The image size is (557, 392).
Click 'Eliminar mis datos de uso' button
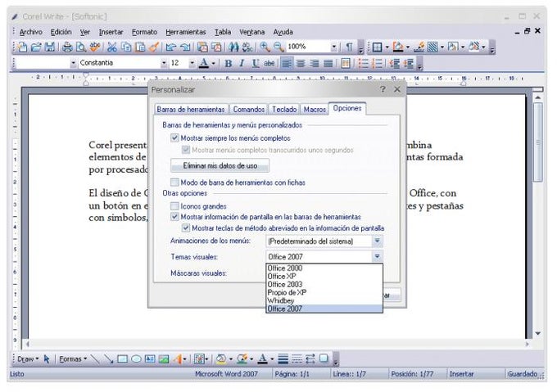coord(220,165)
